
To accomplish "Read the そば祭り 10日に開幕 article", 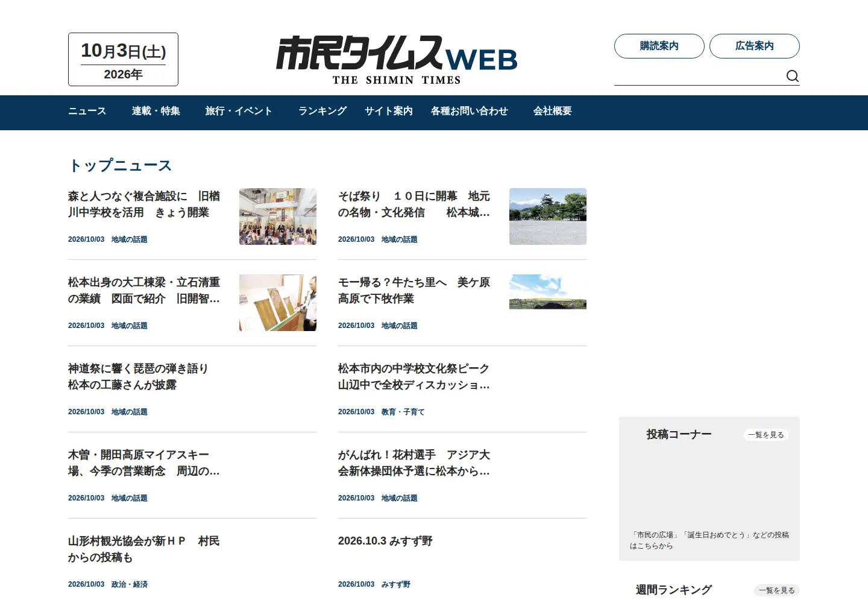I will 414,204.
